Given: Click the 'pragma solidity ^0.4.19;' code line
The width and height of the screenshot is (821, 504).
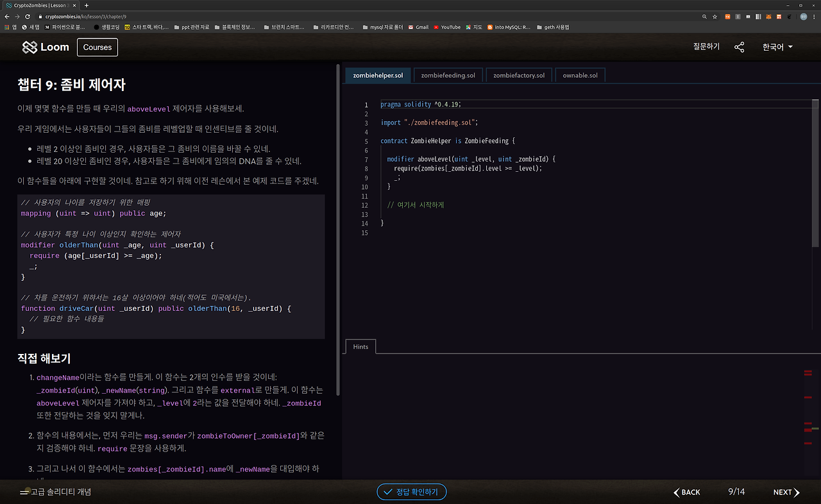Looking at the screenshot, I should (421, 105).
